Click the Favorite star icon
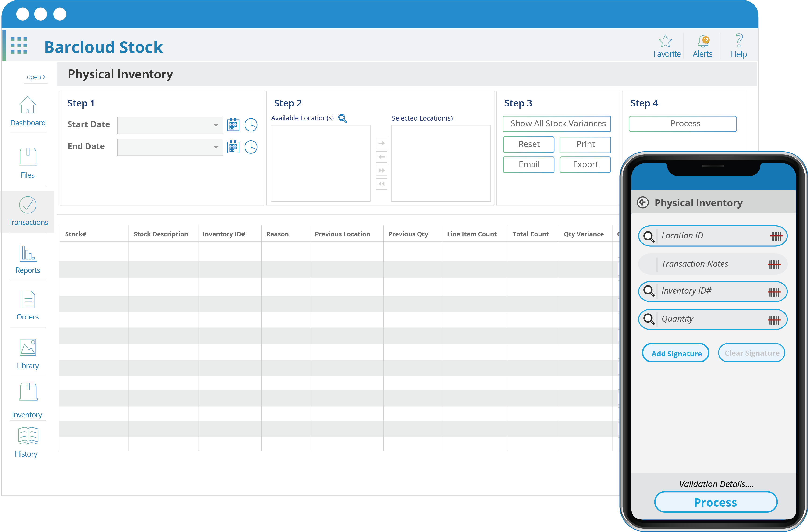The image size is (808, 532). pos(665,42)
